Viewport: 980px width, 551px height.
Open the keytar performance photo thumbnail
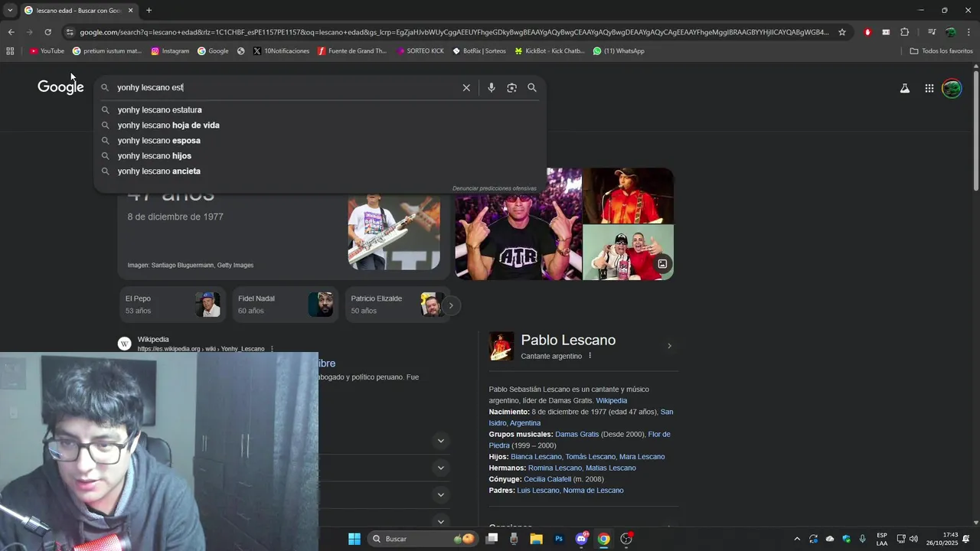click(x=394, y=232)
